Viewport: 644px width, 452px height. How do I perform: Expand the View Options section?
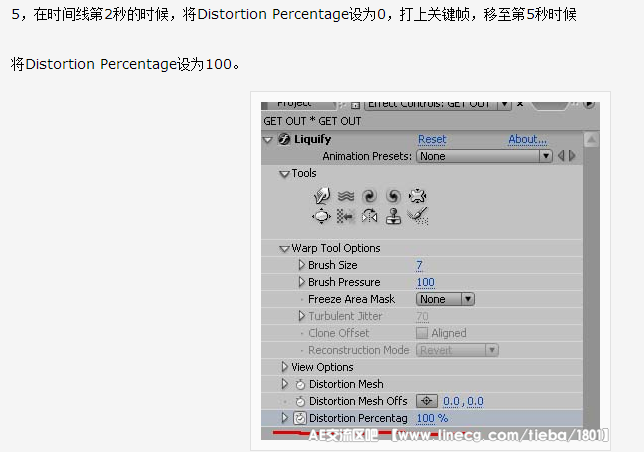tap(285, 367)
